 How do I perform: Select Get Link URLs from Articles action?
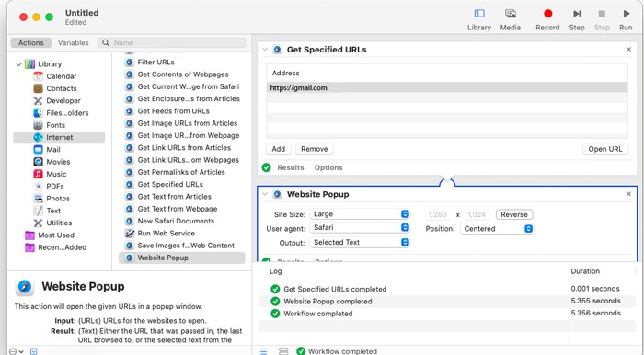click(x=184, y=148)
